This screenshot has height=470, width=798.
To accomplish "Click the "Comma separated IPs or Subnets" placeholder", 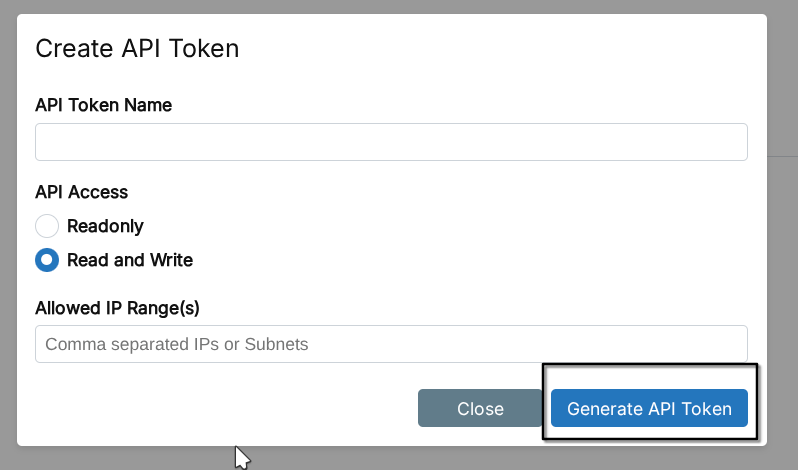I will tap(177, 344).
